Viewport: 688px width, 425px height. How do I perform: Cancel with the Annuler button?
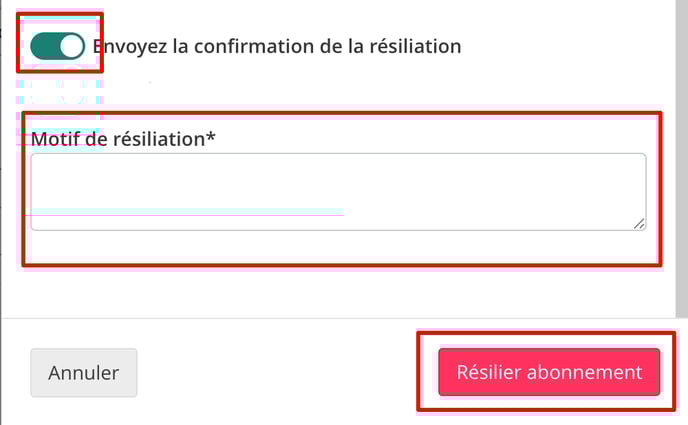pos(84,373)
